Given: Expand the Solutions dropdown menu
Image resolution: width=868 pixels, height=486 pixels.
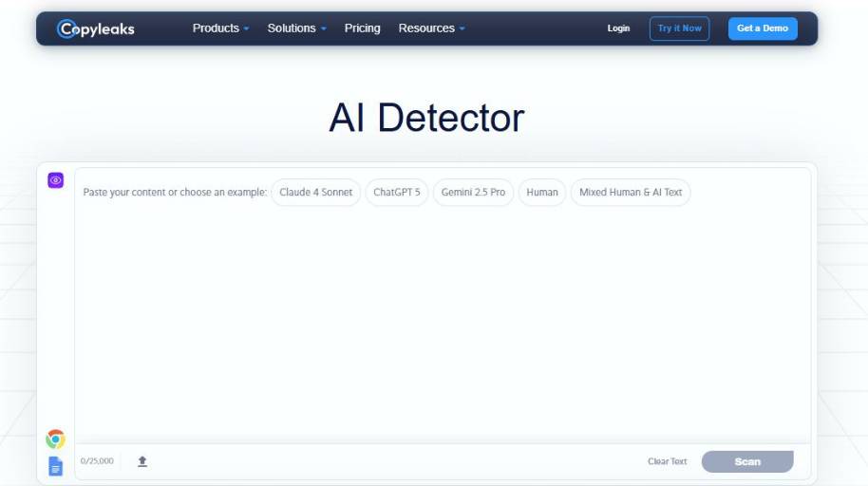Looking at the screenshot, I should [296, 28].
